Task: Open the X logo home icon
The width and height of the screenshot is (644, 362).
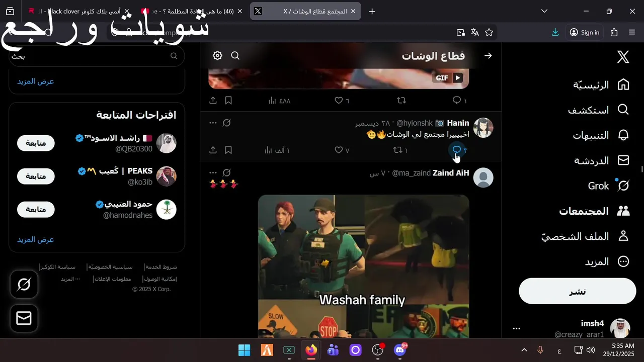Action: [x=623, y=57]
